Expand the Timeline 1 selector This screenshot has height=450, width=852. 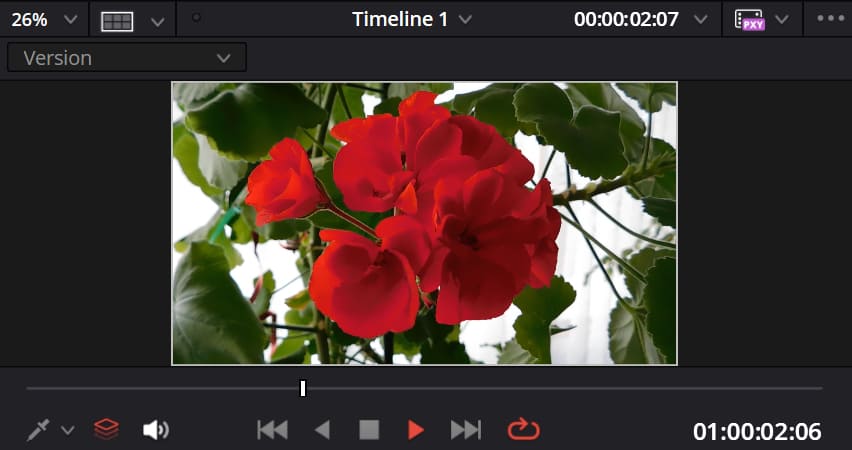pos(411,19)
